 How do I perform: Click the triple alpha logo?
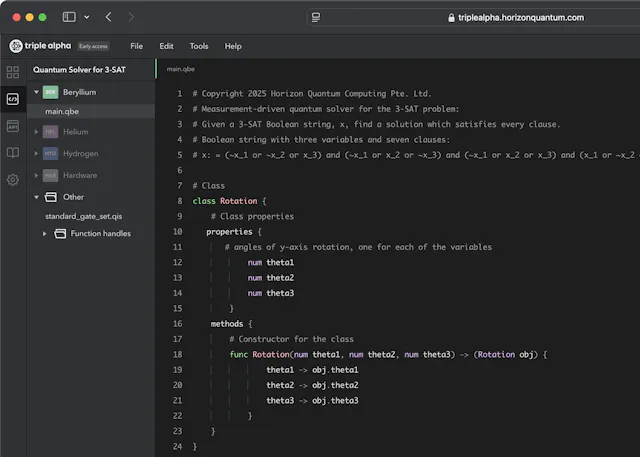pyautogui.click(x=40, y=46)
